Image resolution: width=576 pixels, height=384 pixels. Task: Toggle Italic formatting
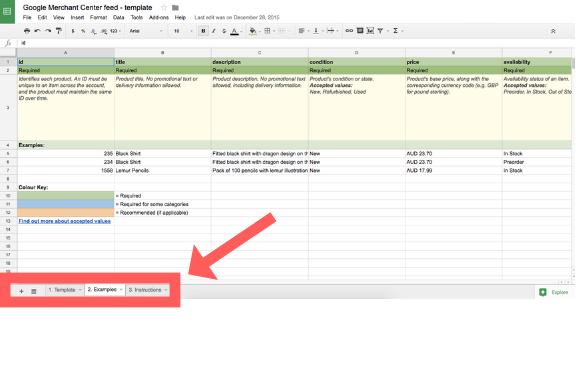pos(213,31)
